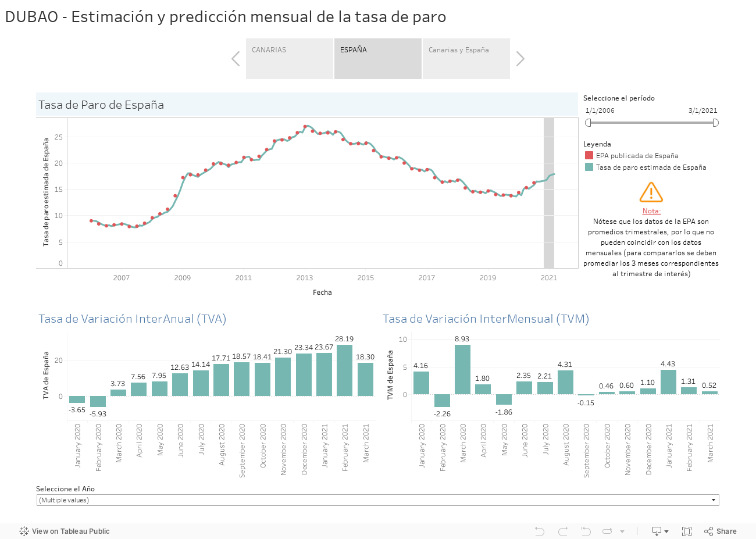Viewport: 756px width, 539px height.
Task: Click the orange warning triangle icon
Action: point(651,192)
